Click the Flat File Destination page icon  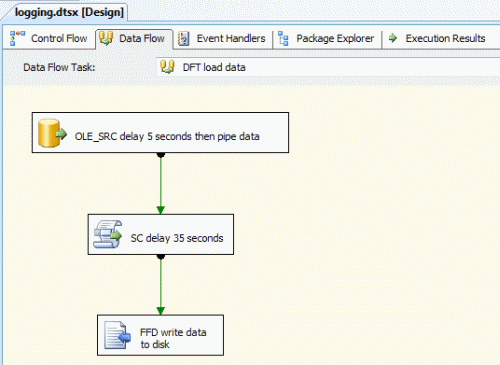click(x=117, y=335)
